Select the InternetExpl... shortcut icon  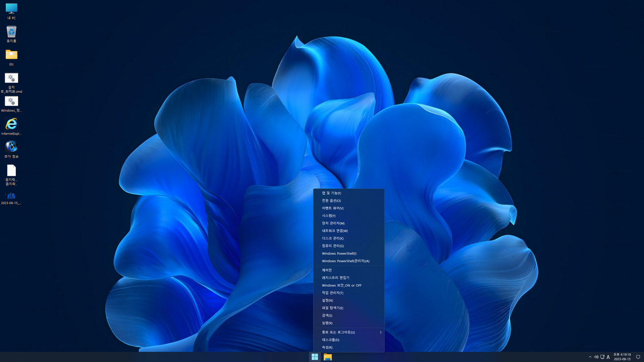click(x=11, y=127)
